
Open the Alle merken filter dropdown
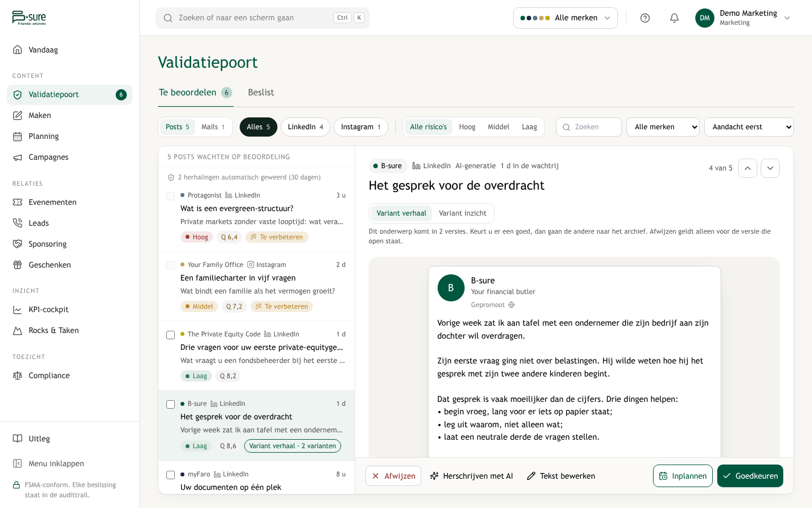[x=663, y=127]
